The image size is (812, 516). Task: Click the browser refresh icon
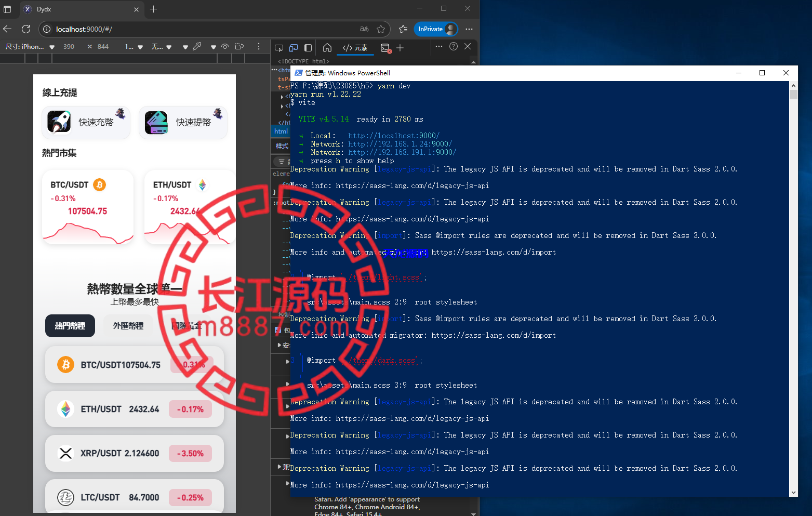(26, 29)
